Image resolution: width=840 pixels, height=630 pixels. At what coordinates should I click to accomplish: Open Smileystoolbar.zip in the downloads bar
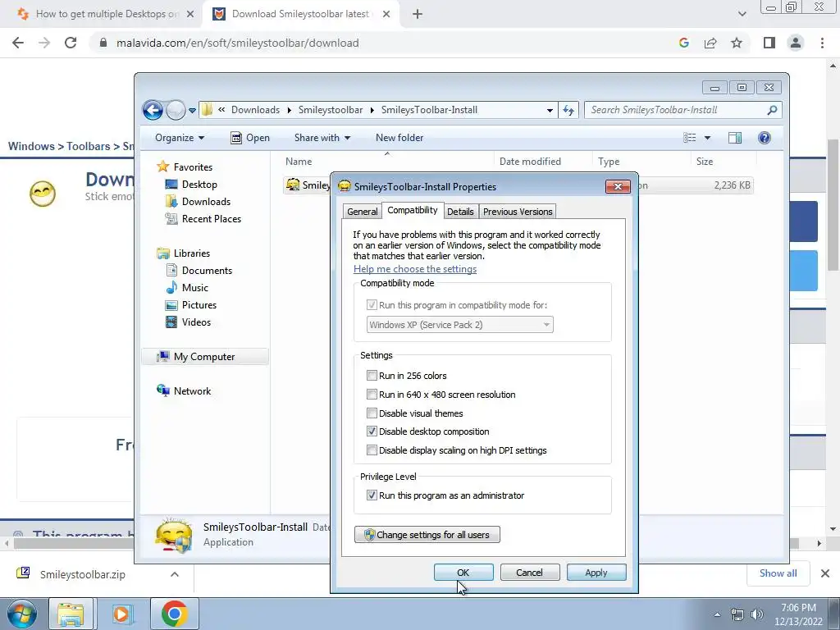pos(82,574)
